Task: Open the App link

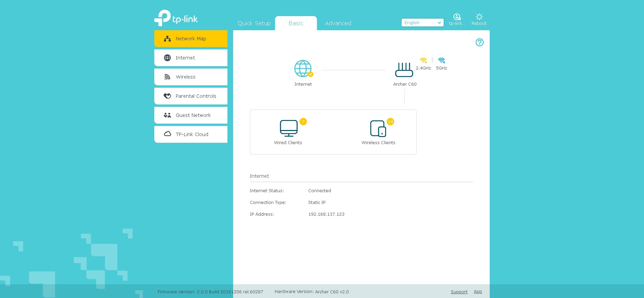Action: pos(478,292)
